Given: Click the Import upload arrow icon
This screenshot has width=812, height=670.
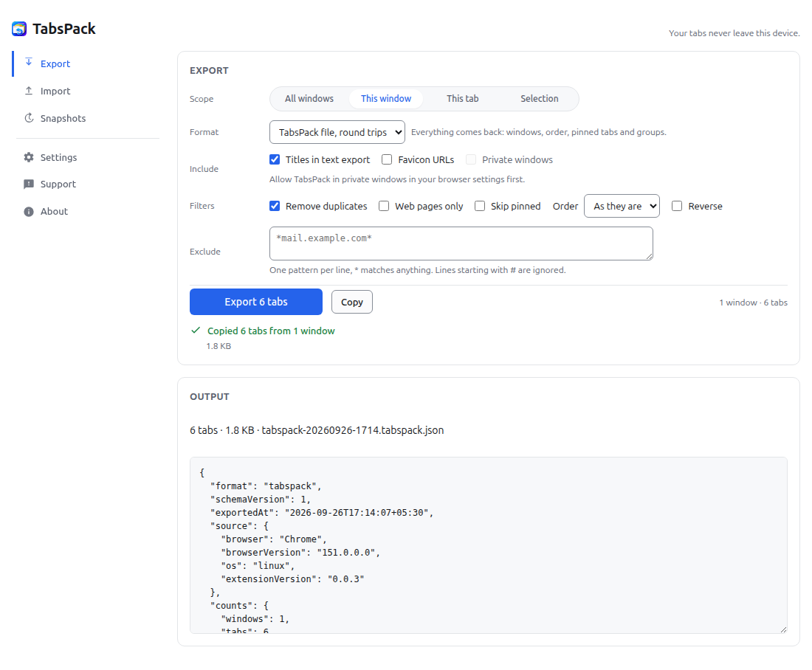Looking at the screenshot, I should [29, 91].
